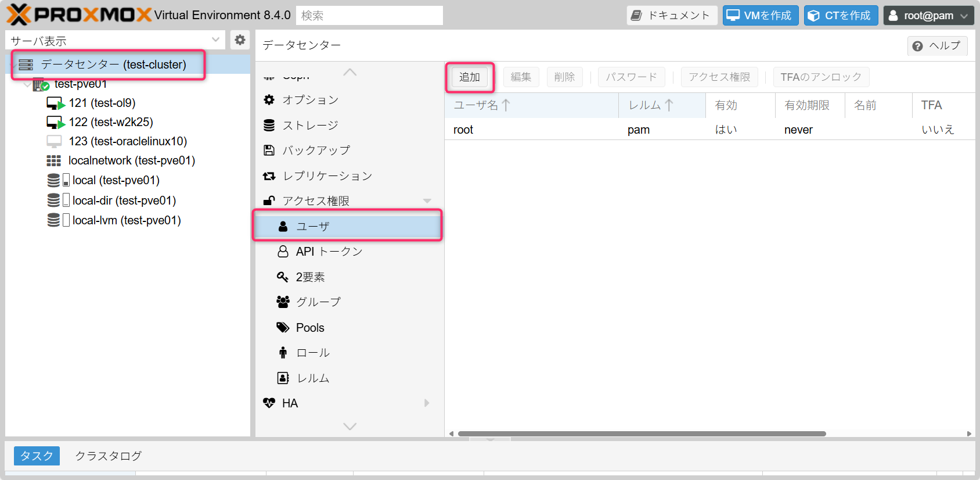Click the Proxmox logo

(x=80, y=15)
